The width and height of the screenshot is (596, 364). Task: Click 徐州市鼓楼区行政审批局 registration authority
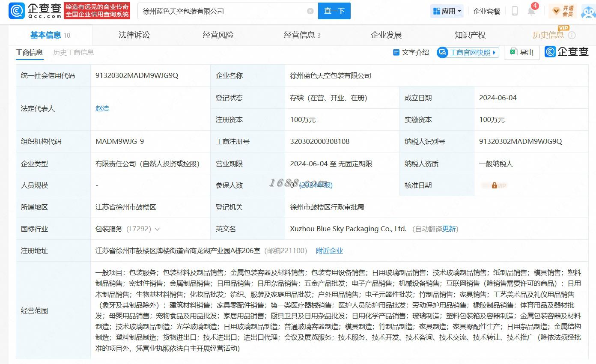click(327, 207)
